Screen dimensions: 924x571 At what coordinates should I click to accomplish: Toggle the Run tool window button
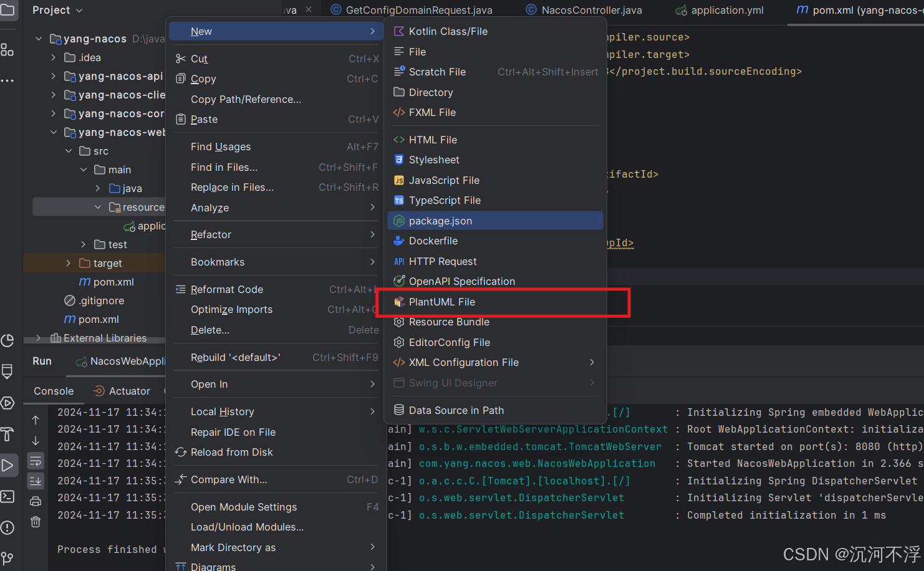(x=7, y=465)
